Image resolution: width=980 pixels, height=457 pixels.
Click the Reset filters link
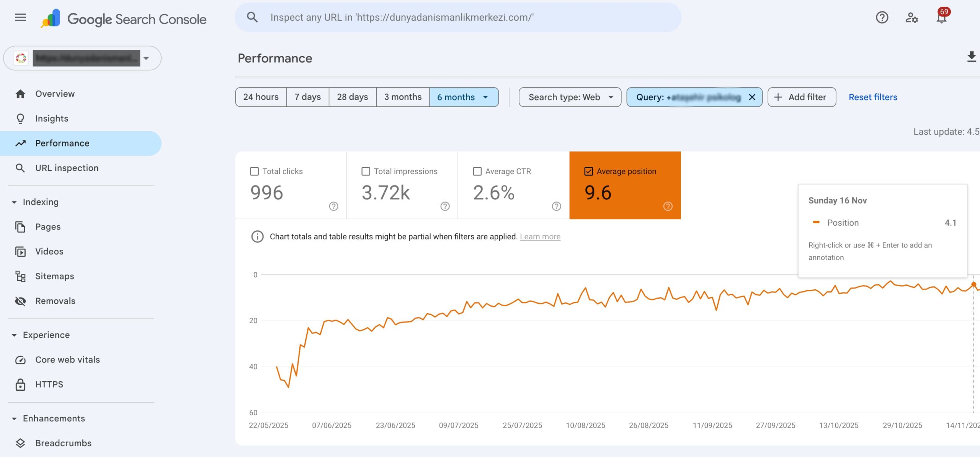(x=873, y=97)
